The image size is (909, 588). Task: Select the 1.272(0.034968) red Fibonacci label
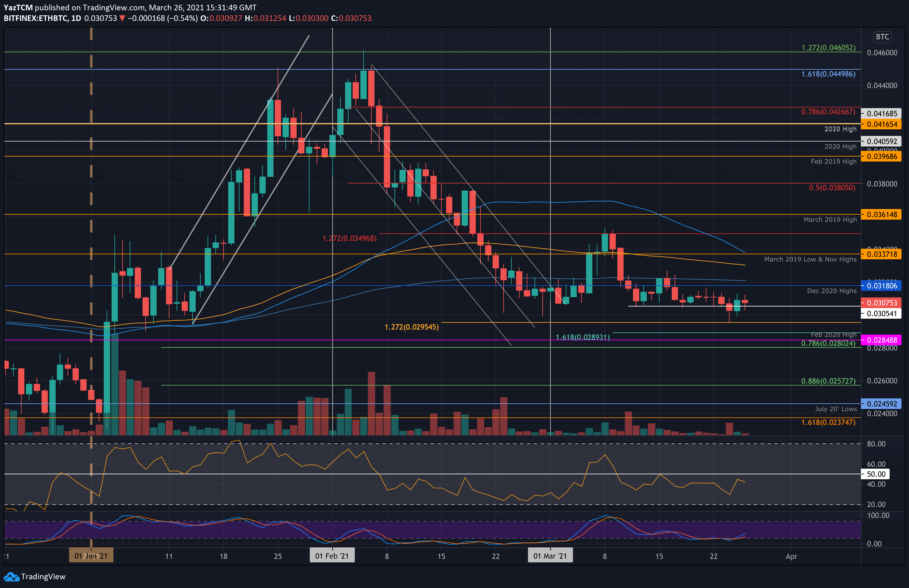click(x=349, y=238)
